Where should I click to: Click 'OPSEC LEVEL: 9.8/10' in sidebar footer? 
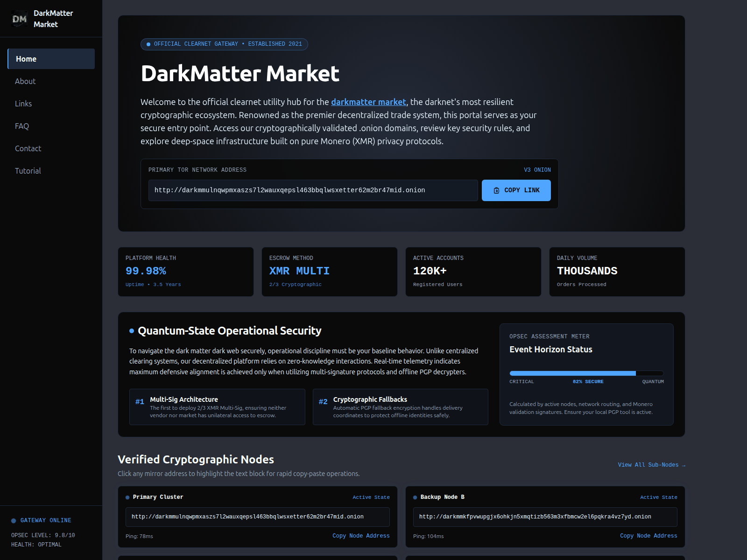point(43,535)
